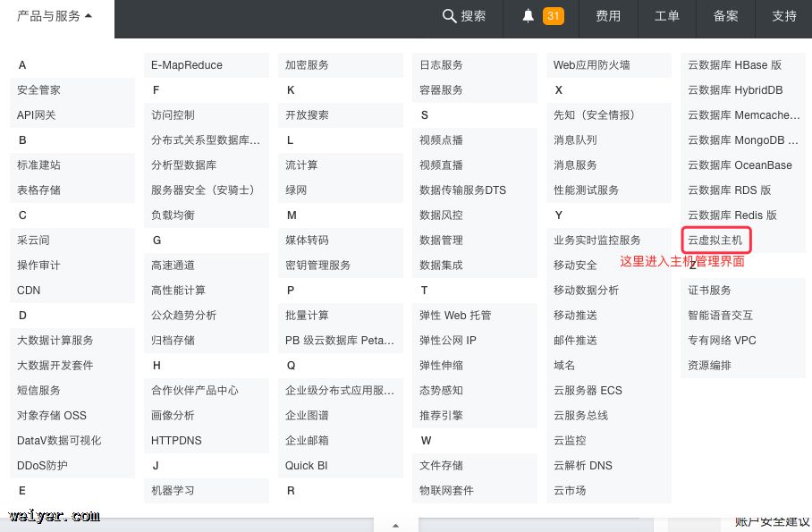The width and height of the screenshot is (812, 532).
Task: Open Quick BI service
Action: tap(307, 466)
